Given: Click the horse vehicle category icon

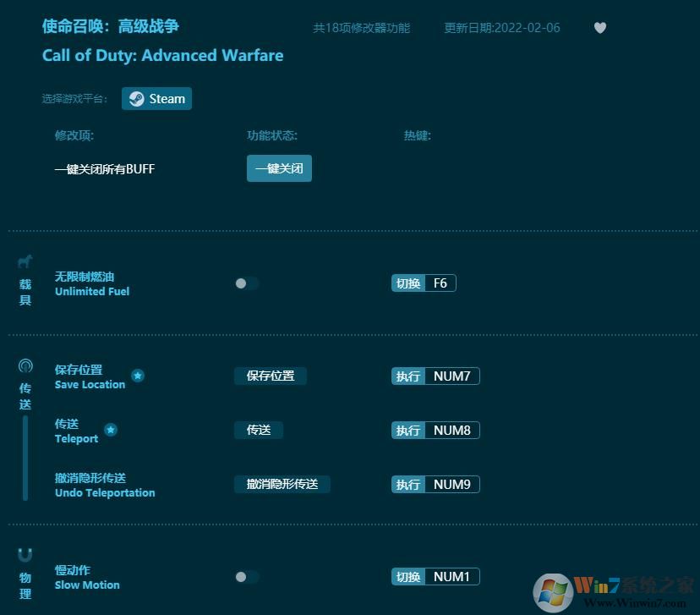Looking at the screenshot, I should tap(25, 261).
